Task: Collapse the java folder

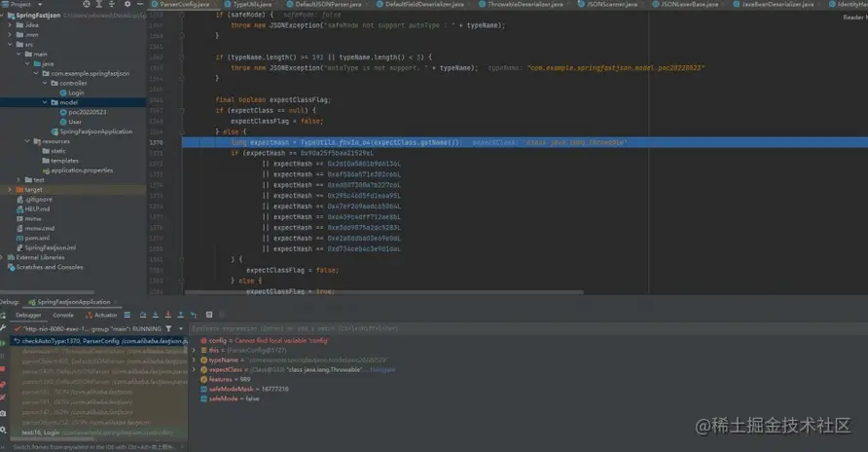Action: pos(27,63)
